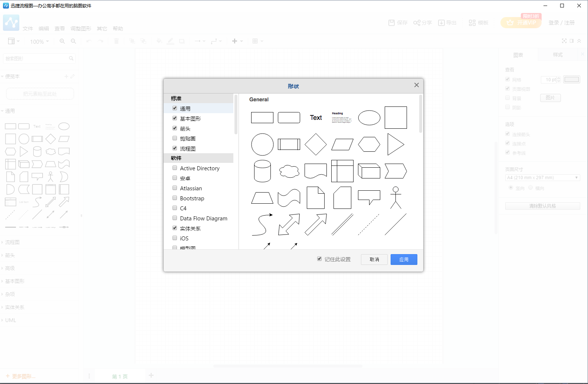This screenshot has height=384, width=588.
Task: Click the 应用 button
Action: tap(404, 259)
